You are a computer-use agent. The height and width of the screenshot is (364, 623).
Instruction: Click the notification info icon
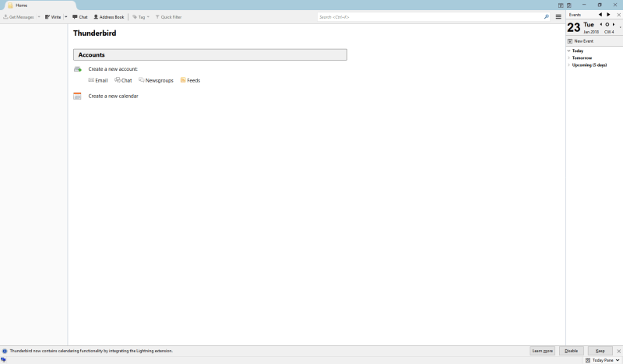point(5,351)
